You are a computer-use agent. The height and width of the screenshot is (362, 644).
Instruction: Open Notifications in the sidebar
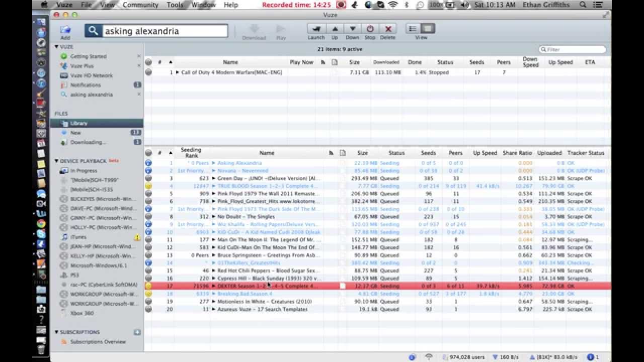click(x=86, y=85)
